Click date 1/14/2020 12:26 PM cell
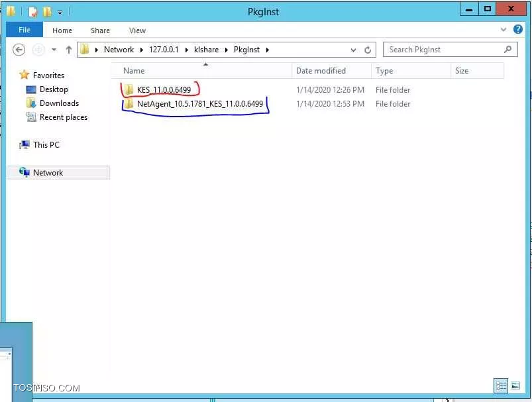Viewport: 532px width, 402px height. (330, 90)
